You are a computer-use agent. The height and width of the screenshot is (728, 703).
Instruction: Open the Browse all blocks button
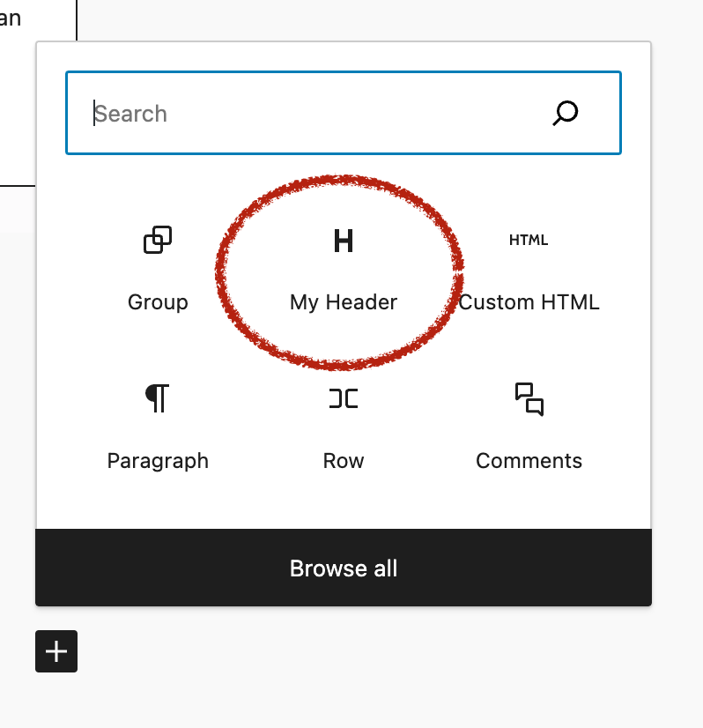click(344, 568)
